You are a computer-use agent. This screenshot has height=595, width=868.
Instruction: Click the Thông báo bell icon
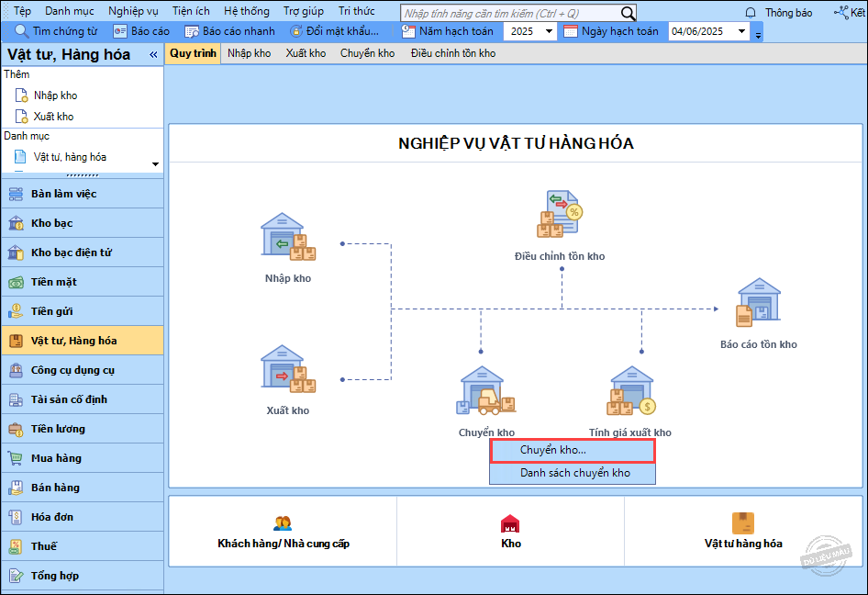(751, 13)
